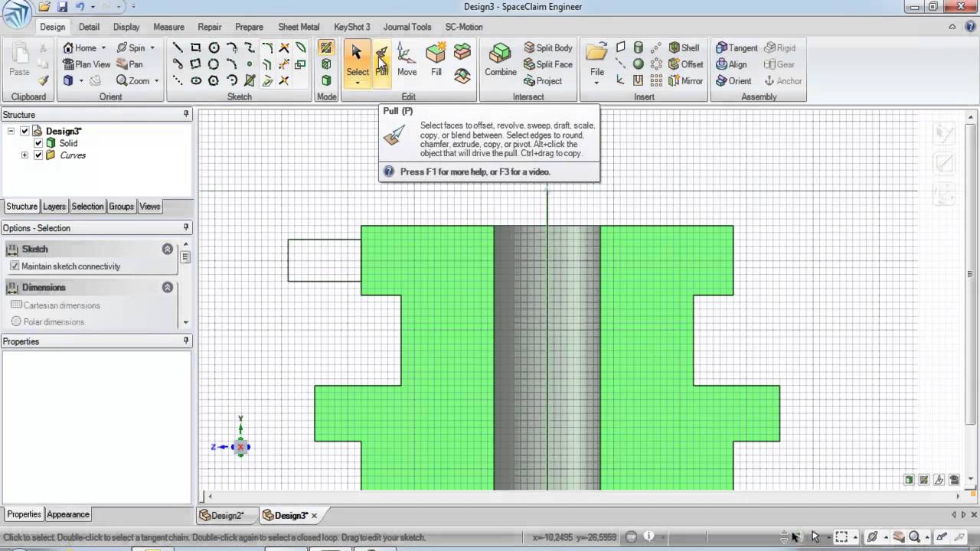
Task: Toggle the Options - Selection panel pin
Action: click(186, 227)
